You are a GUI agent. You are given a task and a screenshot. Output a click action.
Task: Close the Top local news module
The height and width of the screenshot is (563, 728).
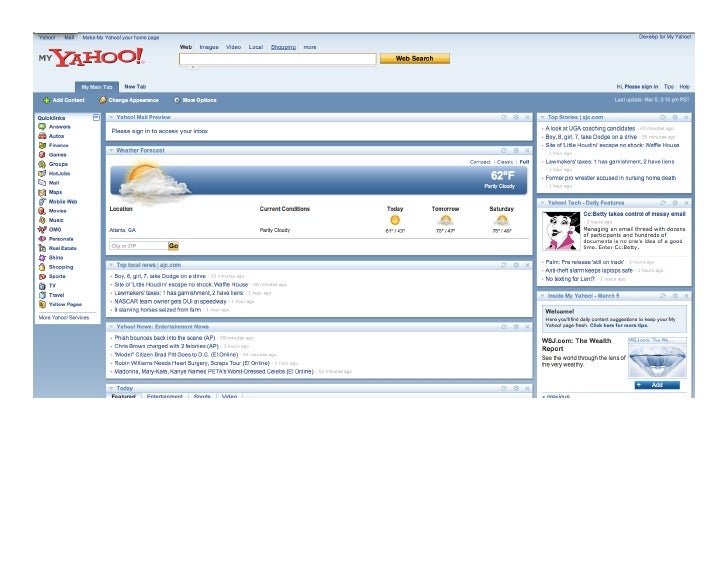coord(527,265)
